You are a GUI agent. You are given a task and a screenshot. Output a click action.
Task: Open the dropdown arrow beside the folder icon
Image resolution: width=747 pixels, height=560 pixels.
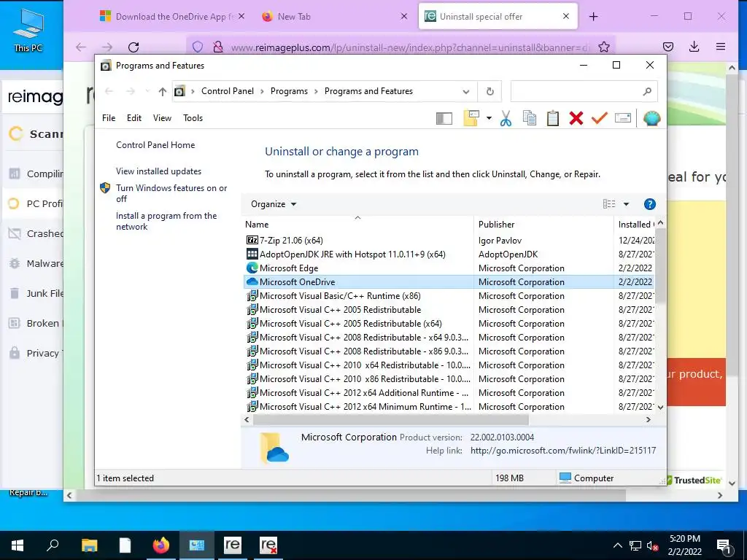[x=489, y=118]
